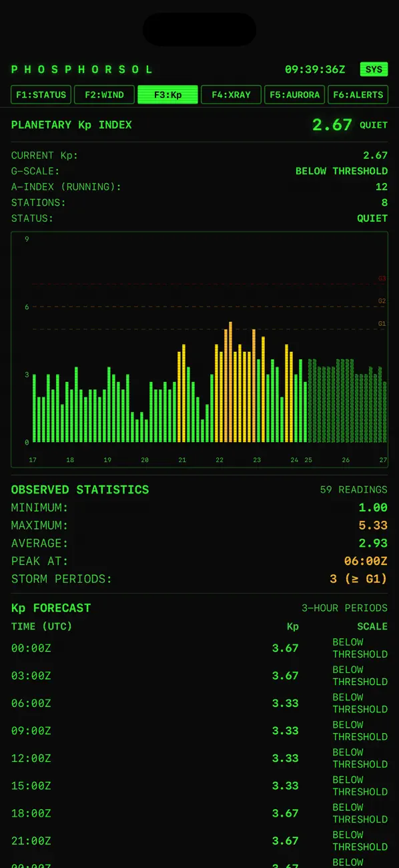
Task: Click the Kp FORECAST heading
Action: [x=51, y=608]
